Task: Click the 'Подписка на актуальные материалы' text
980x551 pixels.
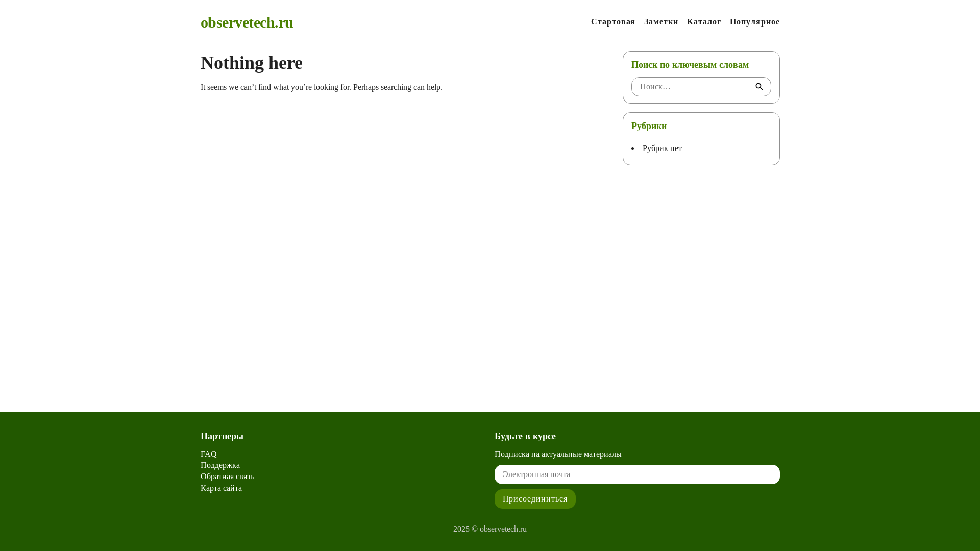Action: [x=558, y=454]
